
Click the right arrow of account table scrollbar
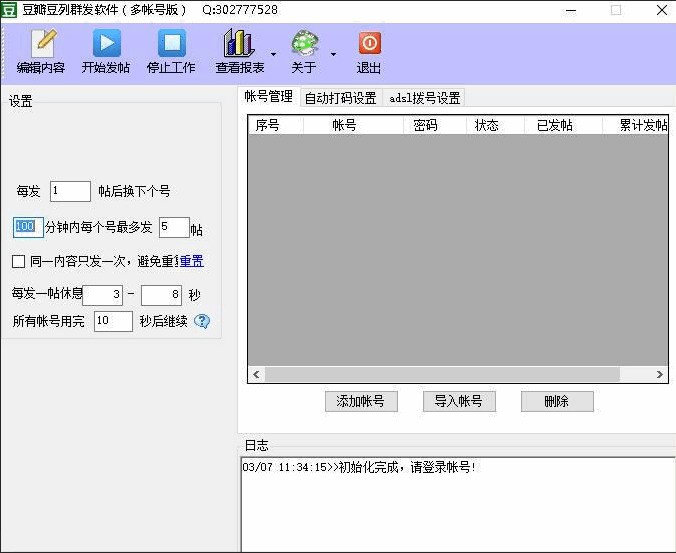660,374
